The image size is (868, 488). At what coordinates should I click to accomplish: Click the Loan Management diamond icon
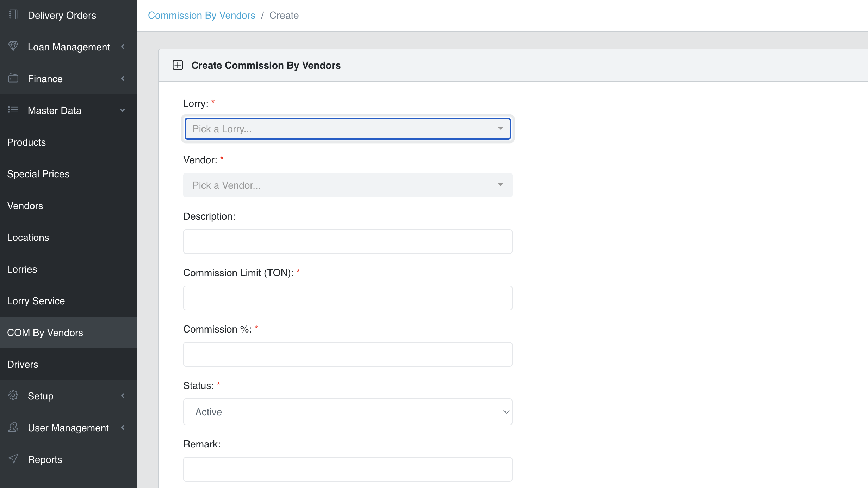13,46
